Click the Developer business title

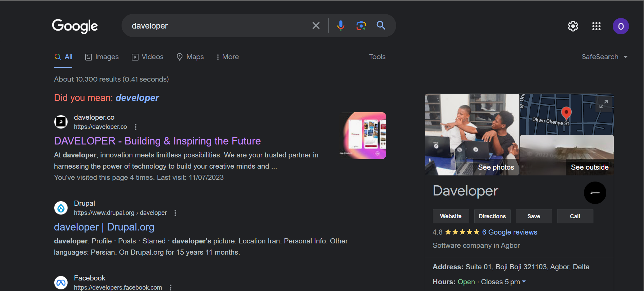tap(465, 191)
